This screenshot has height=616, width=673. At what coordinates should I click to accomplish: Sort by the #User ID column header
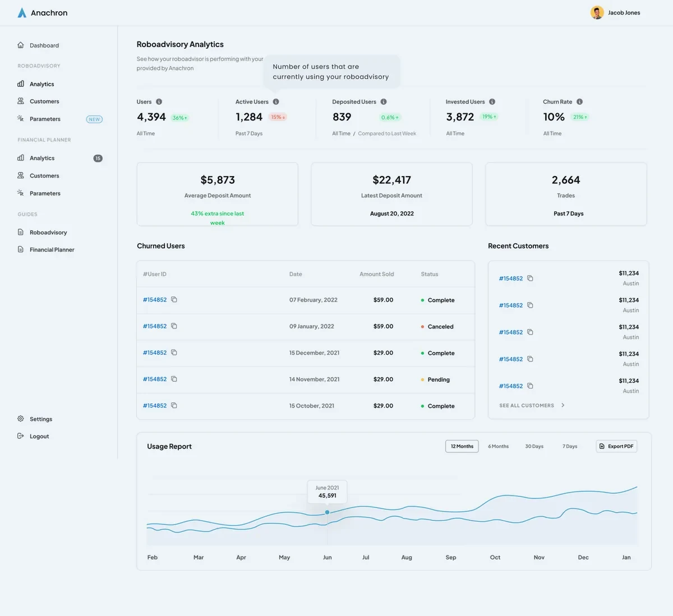155,274
